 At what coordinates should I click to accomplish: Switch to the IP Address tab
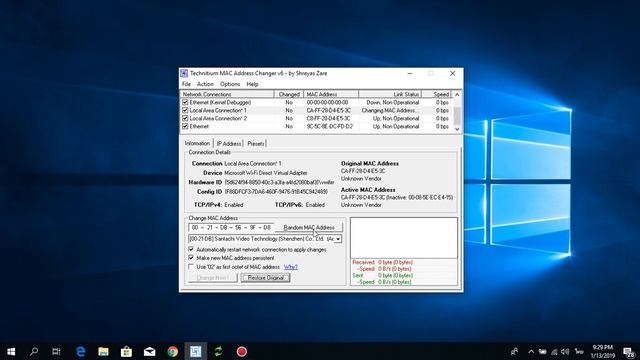click(229, 144)
